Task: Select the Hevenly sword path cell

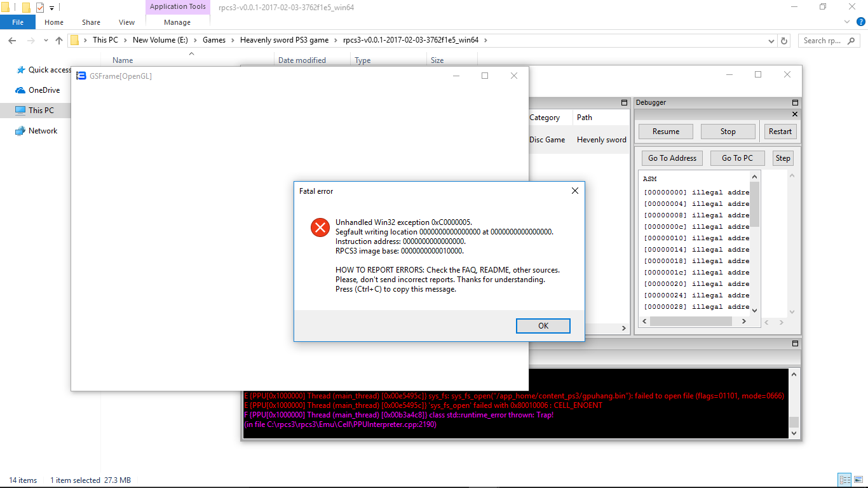Action: (601, 140)
